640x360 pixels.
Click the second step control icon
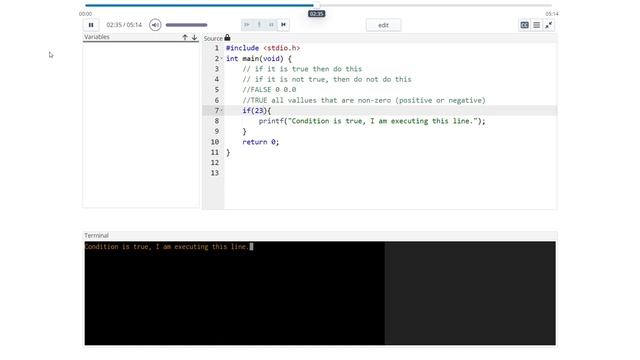(x=259, y=24)
